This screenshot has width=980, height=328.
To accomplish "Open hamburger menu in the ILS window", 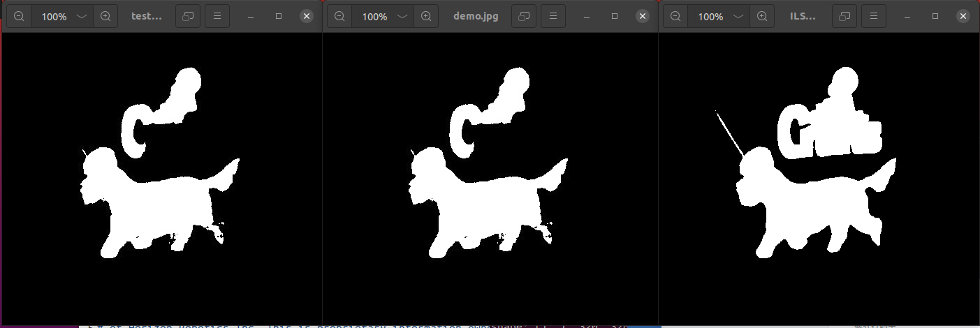I will pos(874,16).
